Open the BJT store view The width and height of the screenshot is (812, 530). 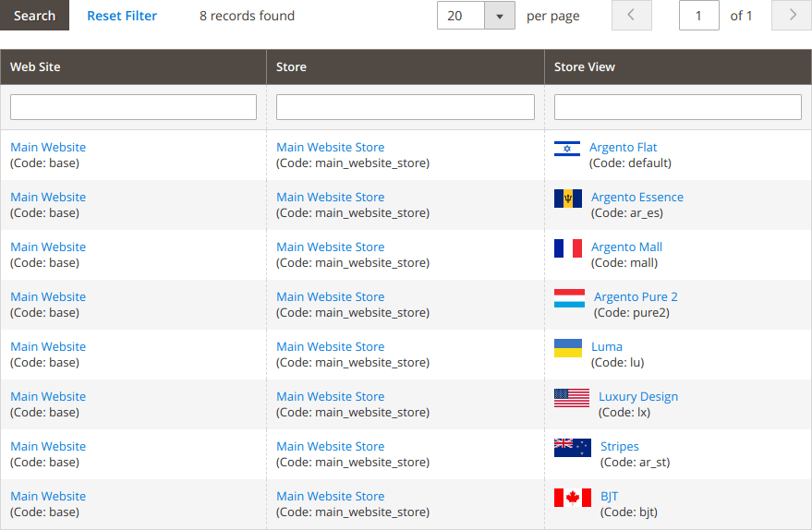609,497
